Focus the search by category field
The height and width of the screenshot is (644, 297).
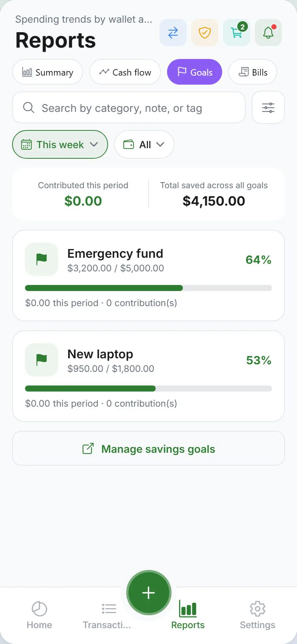[x=129, y=108]
